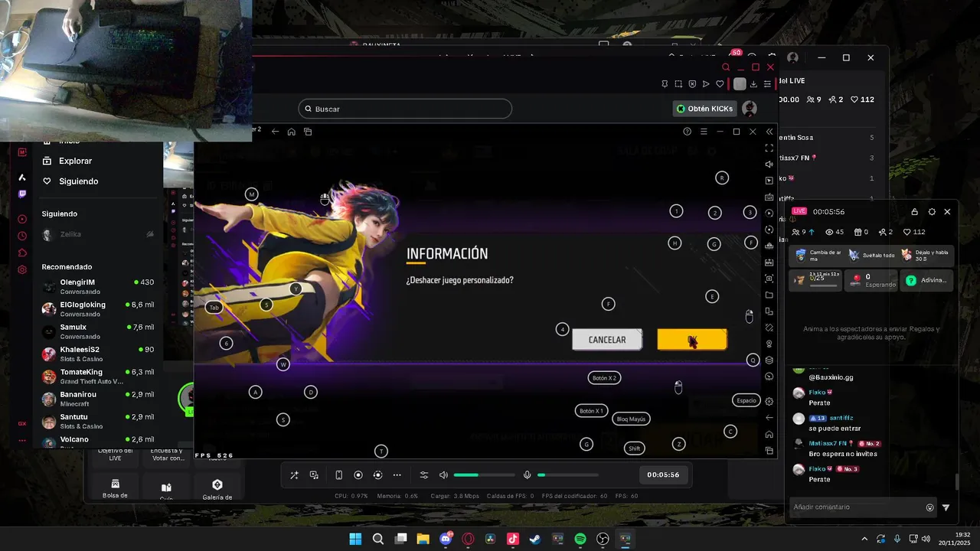
Task: Adjust the speaker volume slider
Action: 483,475
